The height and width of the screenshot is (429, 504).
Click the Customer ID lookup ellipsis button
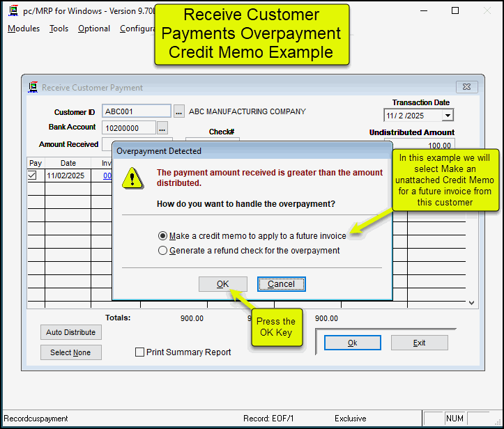pos(179,111)
